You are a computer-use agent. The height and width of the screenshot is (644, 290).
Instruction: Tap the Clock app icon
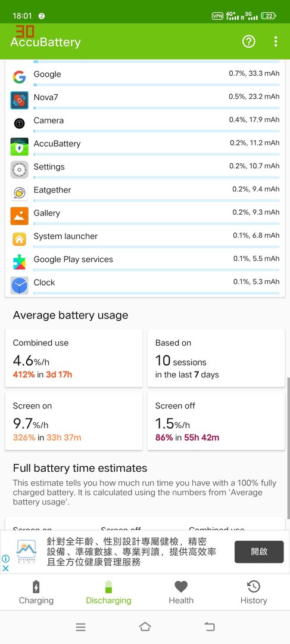click(x=19, y=286)
